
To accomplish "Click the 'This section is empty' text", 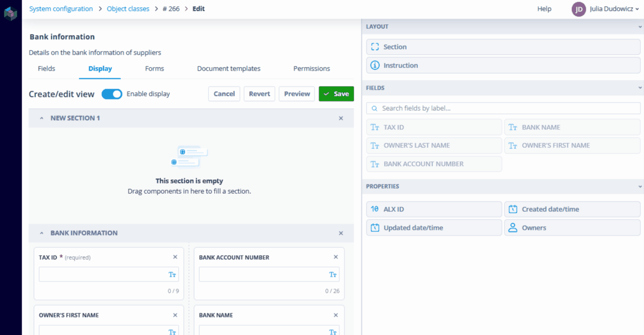I will tap(189, 181).
